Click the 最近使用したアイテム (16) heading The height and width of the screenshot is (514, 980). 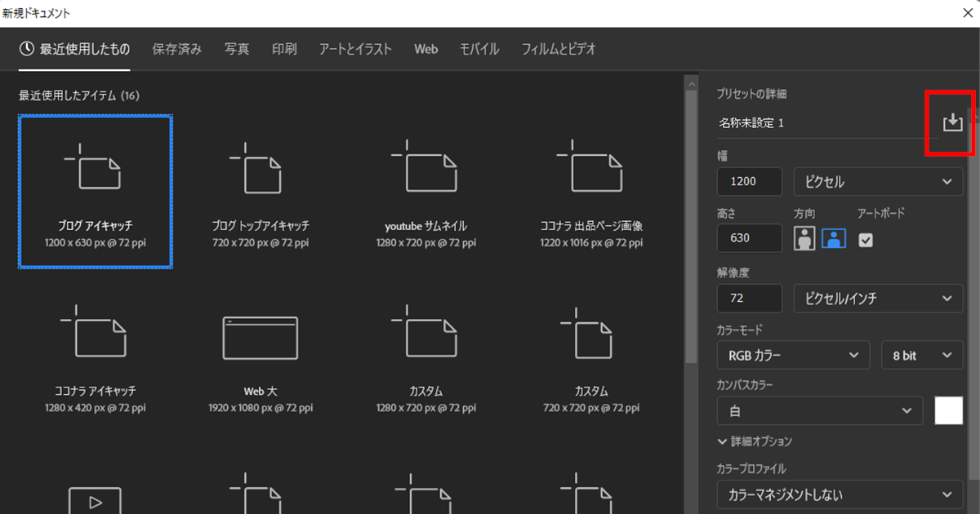coord(79,95)
